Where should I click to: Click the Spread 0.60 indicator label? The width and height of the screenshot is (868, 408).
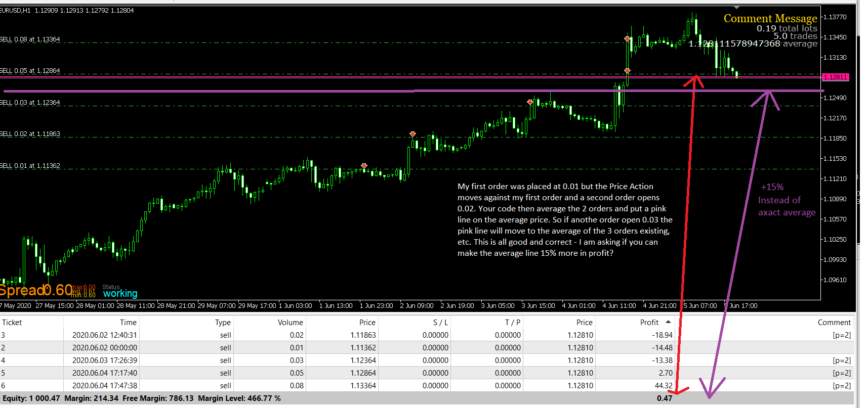(x=36, y=290)
